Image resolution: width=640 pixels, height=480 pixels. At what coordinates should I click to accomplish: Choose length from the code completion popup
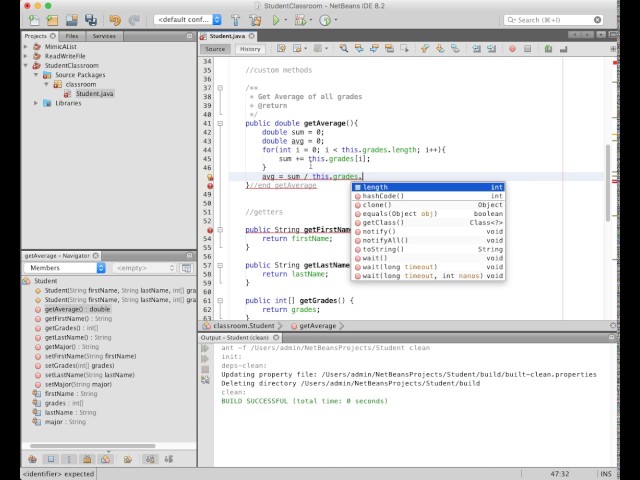point(428,187)
